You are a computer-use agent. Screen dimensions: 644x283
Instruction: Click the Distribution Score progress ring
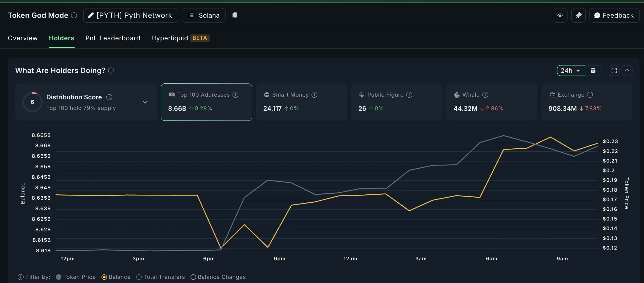32,102
